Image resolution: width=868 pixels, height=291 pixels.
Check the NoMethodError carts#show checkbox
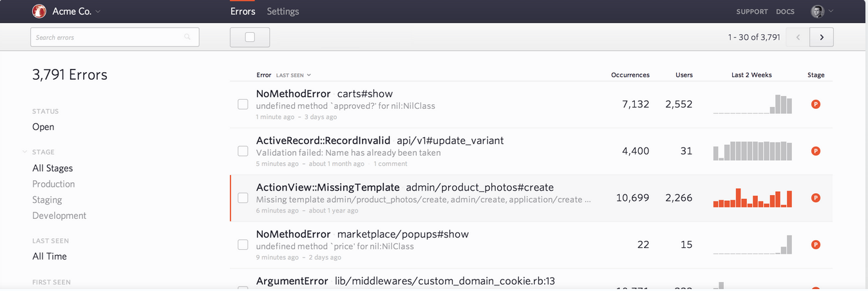pyautogui.click(x=243, y=104)
